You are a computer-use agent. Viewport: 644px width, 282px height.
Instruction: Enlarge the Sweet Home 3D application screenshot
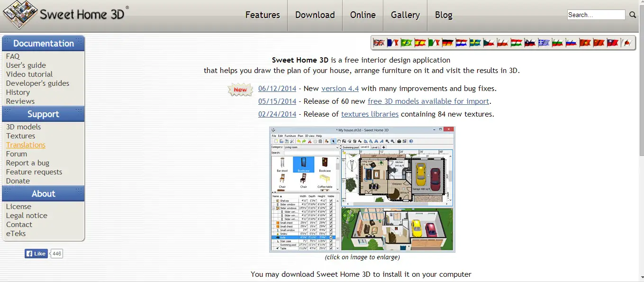[362, 189]
